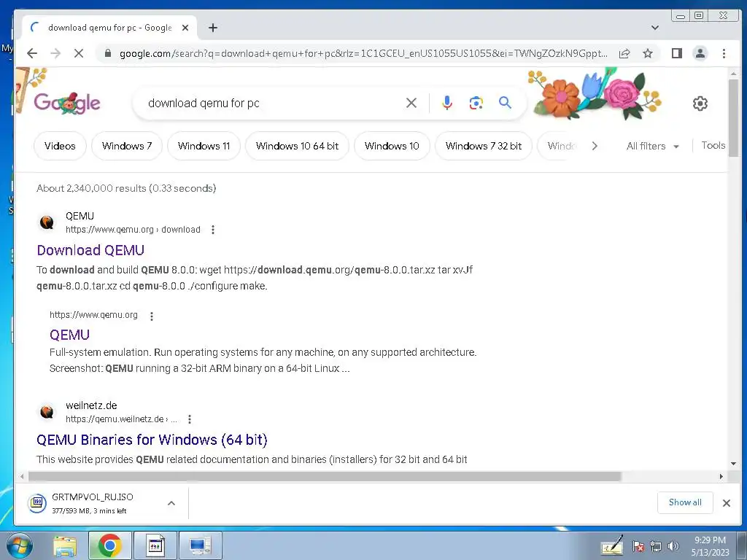Open Windows Explorer from the taskbar
Viewport: 747px width, 560px height.
tap(65, 546)
